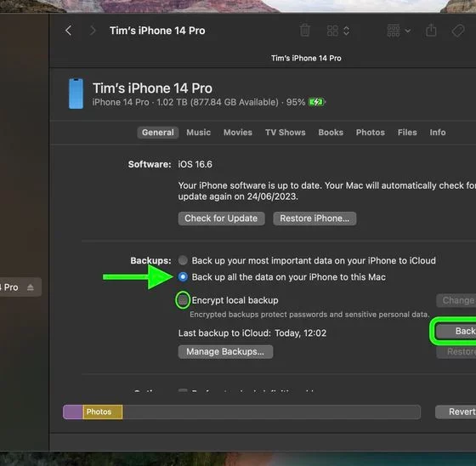Click the empty gray storage bar area
476x466 pixels.
[271, 412]
